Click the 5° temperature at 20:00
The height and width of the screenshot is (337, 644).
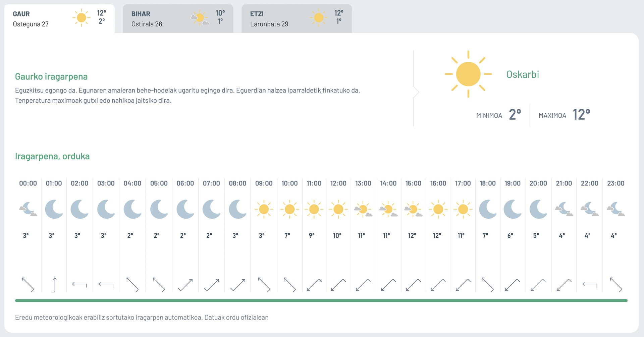(x=536, y=236)
